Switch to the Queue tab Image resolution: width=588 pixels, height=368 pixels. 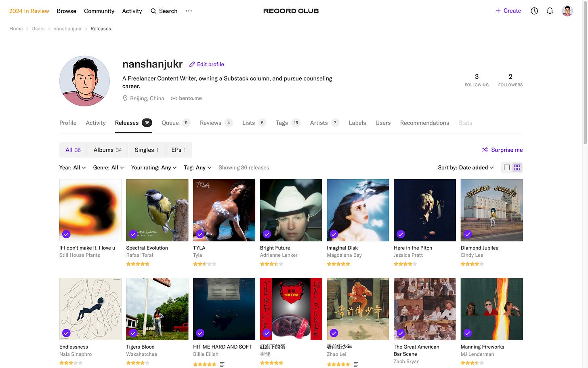175,123
